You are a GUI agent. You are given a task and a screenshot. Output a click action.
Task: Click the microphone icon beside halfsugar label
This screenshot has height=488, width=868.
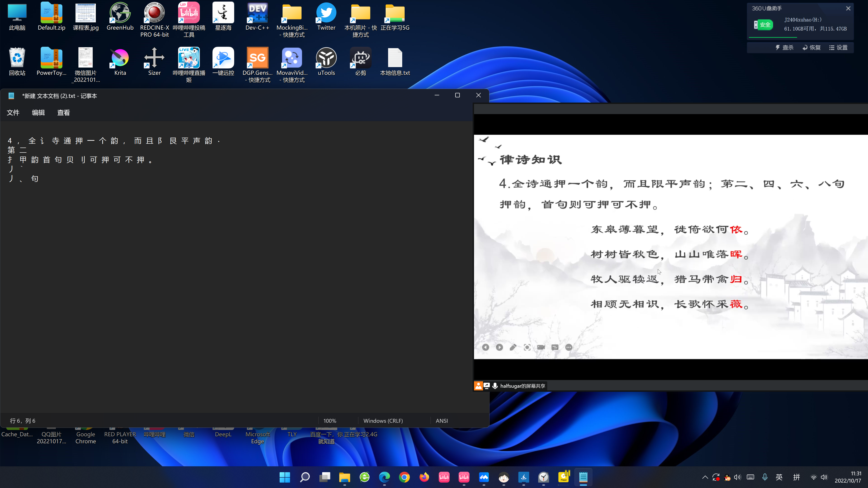[x=495, y=386]
